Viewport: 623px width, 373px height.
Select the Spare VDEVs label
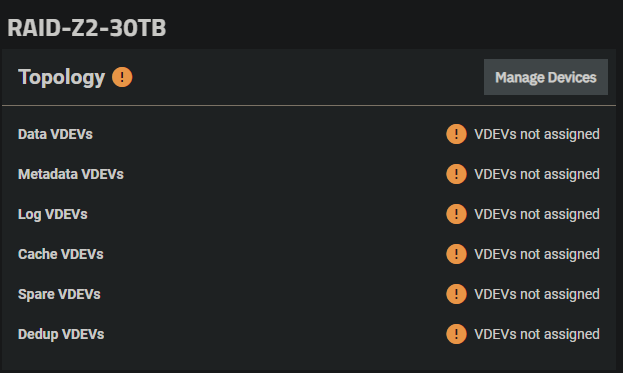(59, 294)
